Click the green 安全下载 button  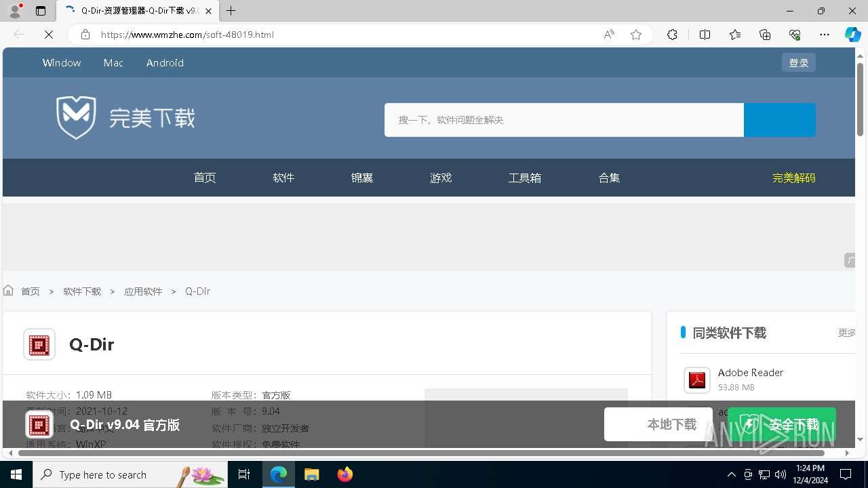[782, 424]
